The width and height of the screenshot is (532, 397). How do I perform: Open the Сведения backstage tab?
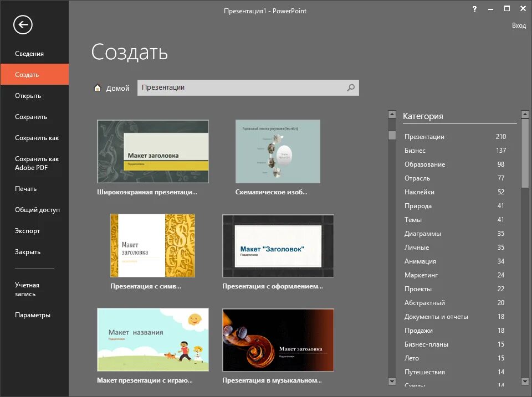34,54
